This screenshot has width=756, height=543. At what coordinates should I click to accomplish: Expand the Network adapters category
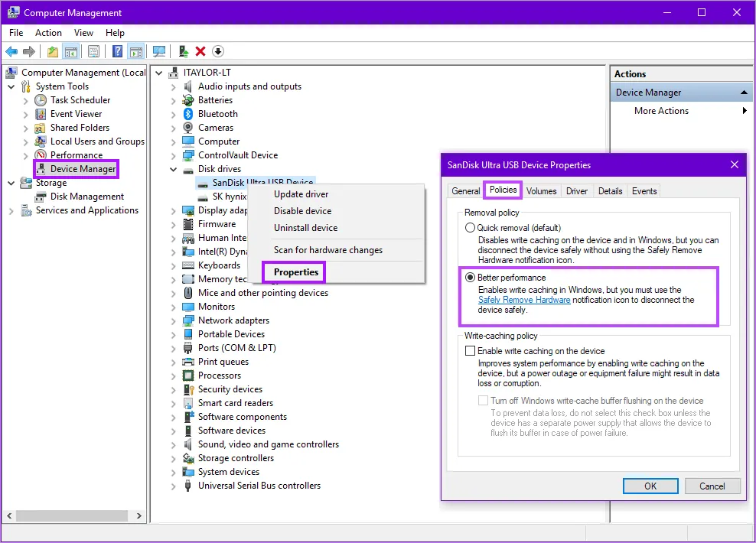pos(174,320)
